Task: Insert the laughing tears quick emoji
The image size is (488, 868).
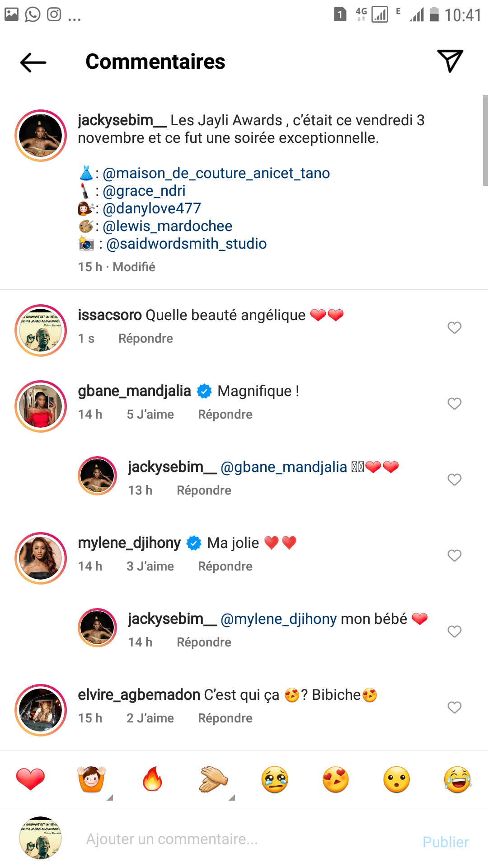Action: 457,779
